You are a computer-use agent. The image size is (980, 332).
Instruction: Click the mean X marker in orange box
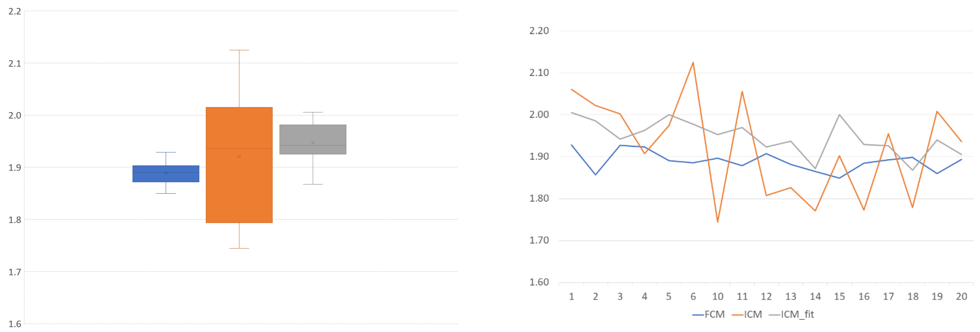pos(239,156)
